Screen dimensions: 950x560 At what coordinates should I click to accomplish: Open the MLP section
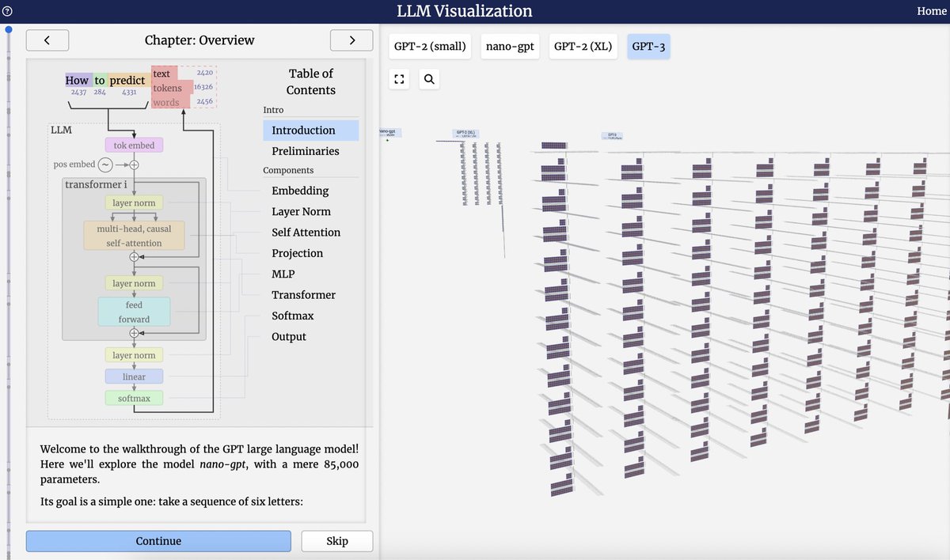(283, 274)
